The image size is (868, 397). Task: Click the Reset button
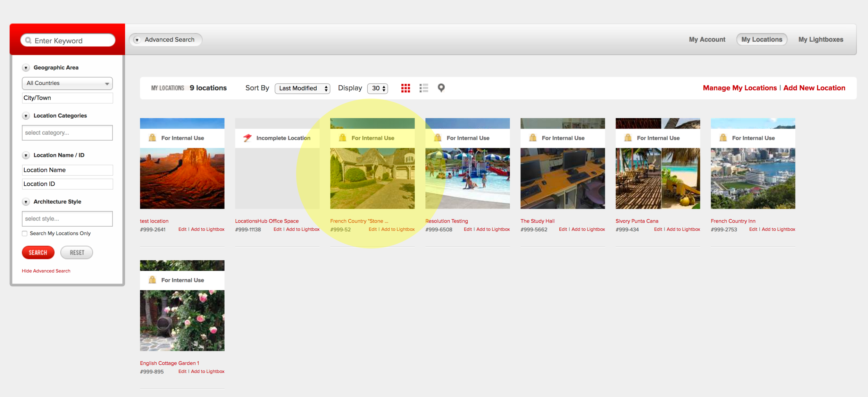pyautogui.click(x=77, y=253)
